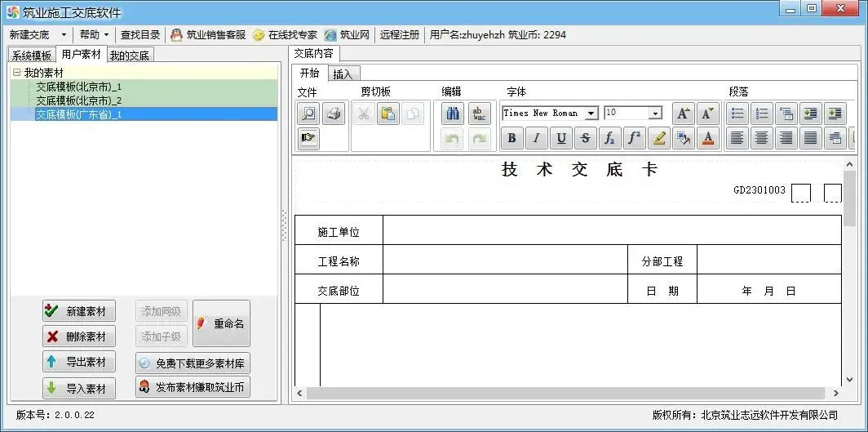Justify the paragraph text

810,139
